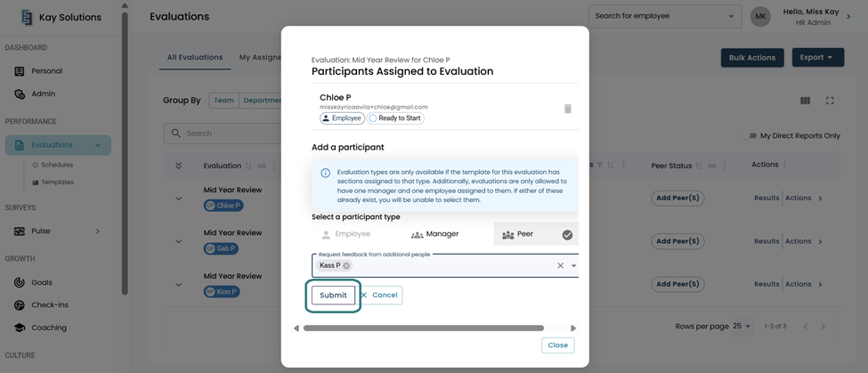The width and height of the screenshot is (868, 373).
Task: Click the evaluations Search input field
Action: coord(222,134)
